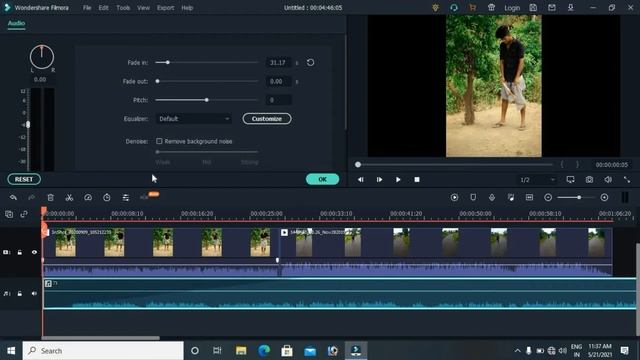Adjust the timeline zoom slider
This screenshot has height=360, width=640.
click(x=579, y=198)
